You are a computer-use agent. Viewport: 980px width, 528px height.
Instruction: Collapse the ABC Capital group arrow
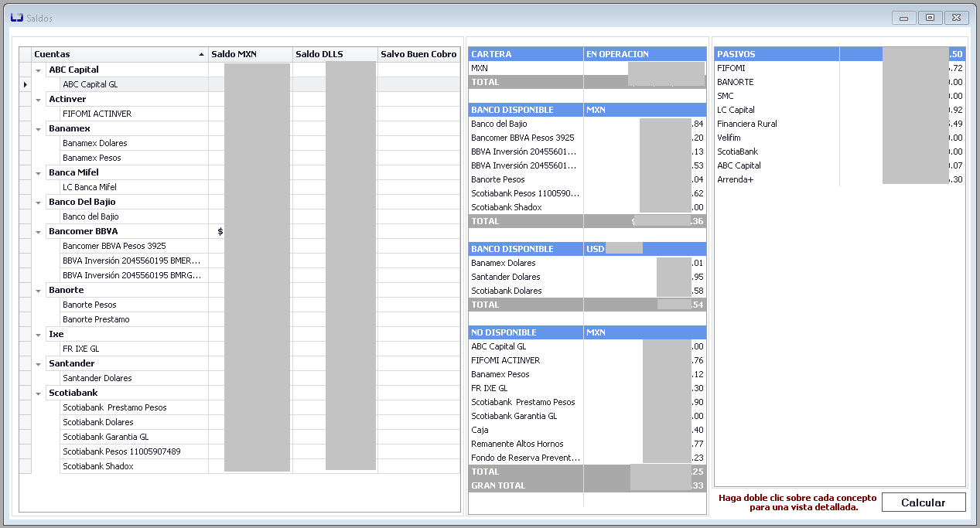(x=39, y=70)
